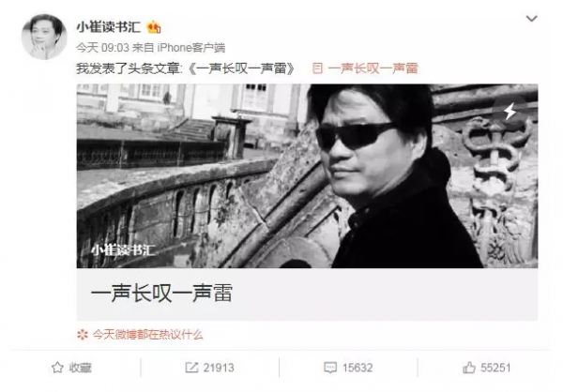Open the 小崔读书汇 username link

pyautogui.click(x=108, y=27)
